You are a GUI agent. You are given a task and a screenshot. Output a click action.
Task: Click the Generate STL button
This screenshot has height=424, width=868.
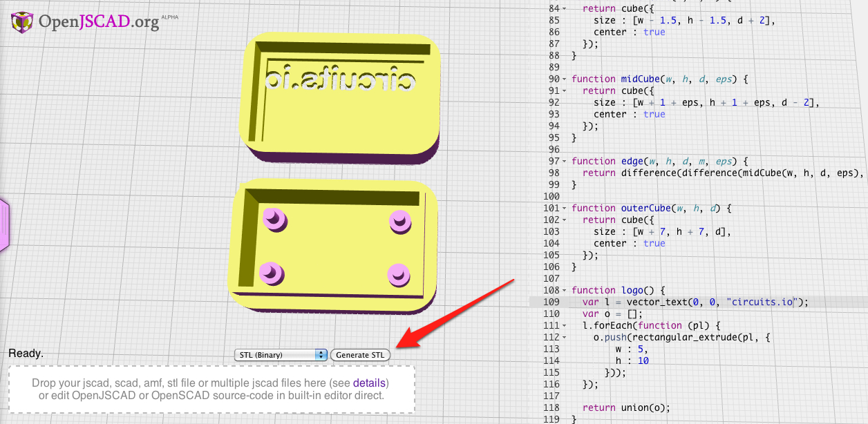point(359,355)
